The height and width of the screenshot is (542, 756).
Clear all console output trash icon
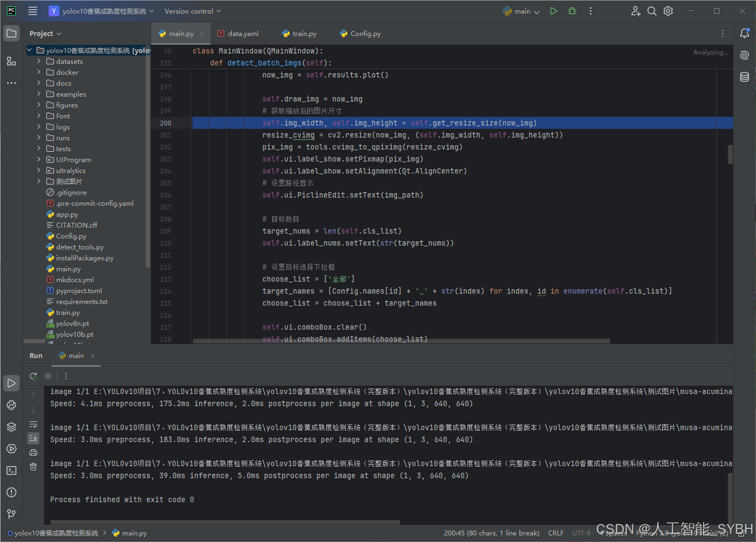(x=33, y=467)
